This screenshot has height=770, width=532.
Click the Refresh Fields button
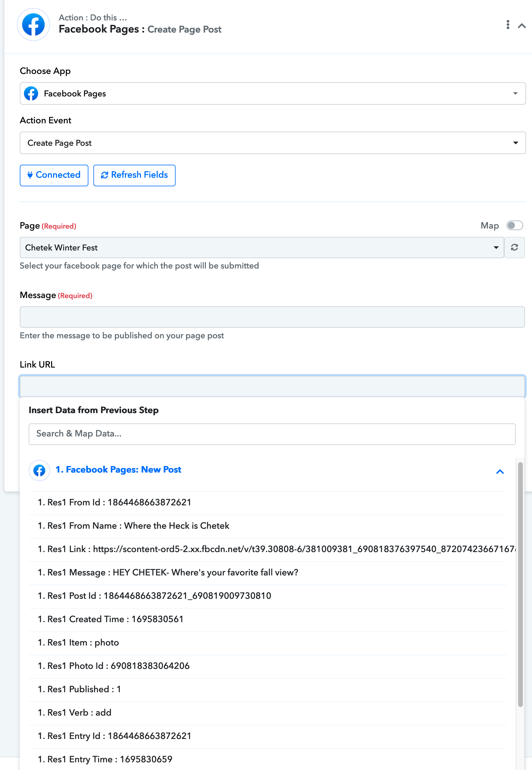tap(134, 175)
